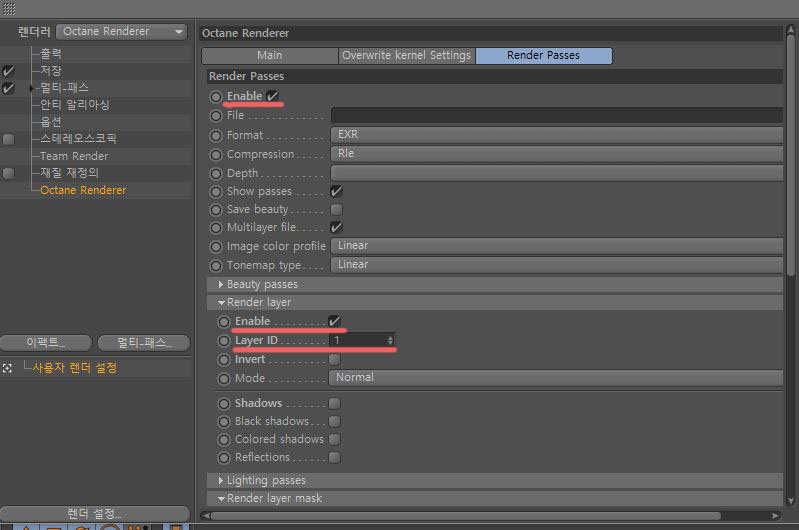Toggle Render layer Enable checkbox
The image size is (799, 530).
334,321
